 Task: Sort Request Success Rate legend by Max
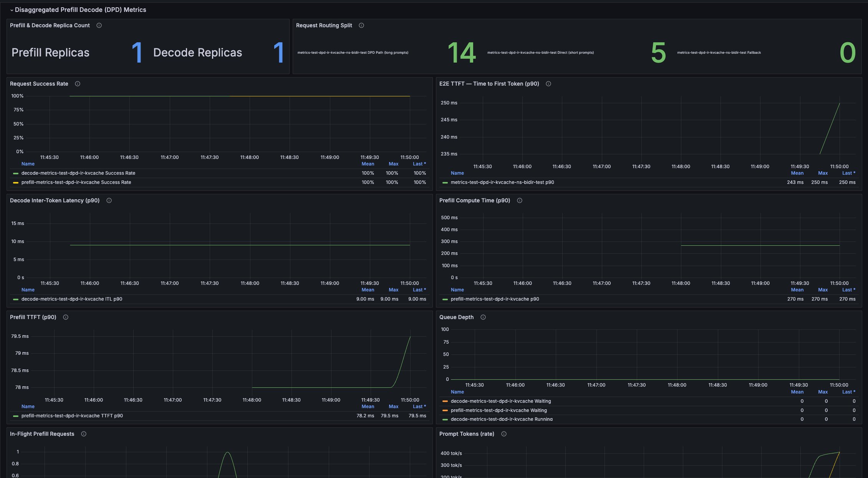(394, 164)
